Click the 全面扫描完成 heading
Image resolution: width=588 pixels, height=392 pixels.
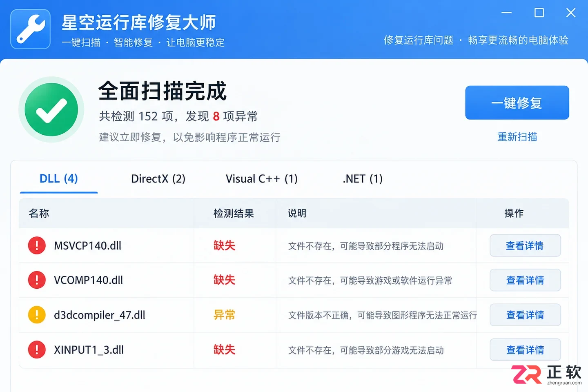pyautogui.click(x=163, y=91)
